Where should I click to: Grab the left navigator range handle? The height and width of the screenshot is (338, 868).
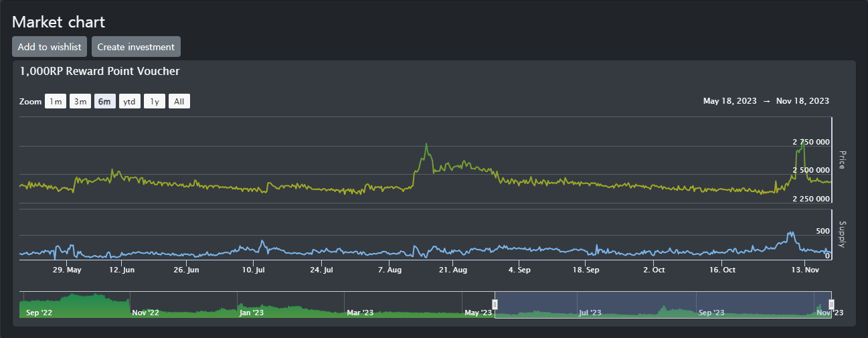pos(495,305)
